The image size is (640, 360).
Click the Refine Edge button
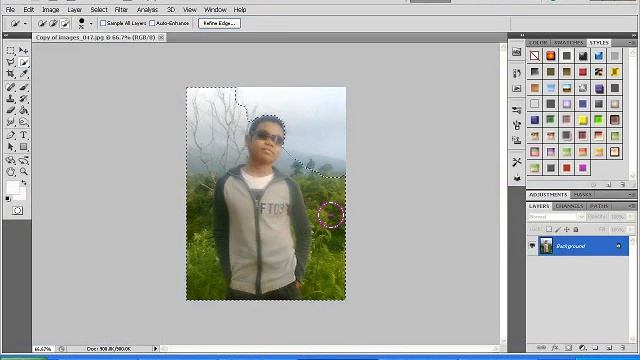coord(220,23)
